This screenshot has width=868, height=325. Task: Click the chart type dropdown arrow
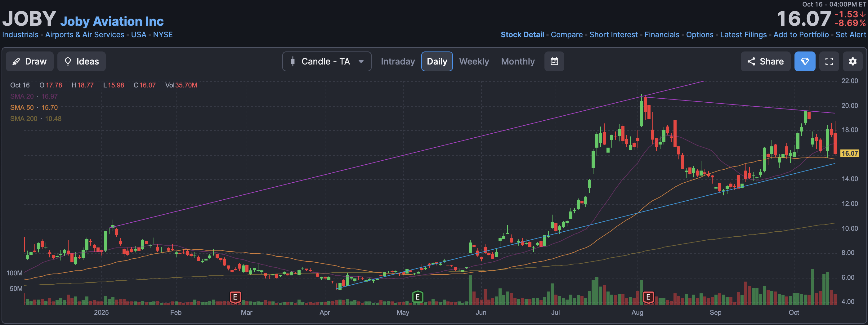tap(361, 62)
